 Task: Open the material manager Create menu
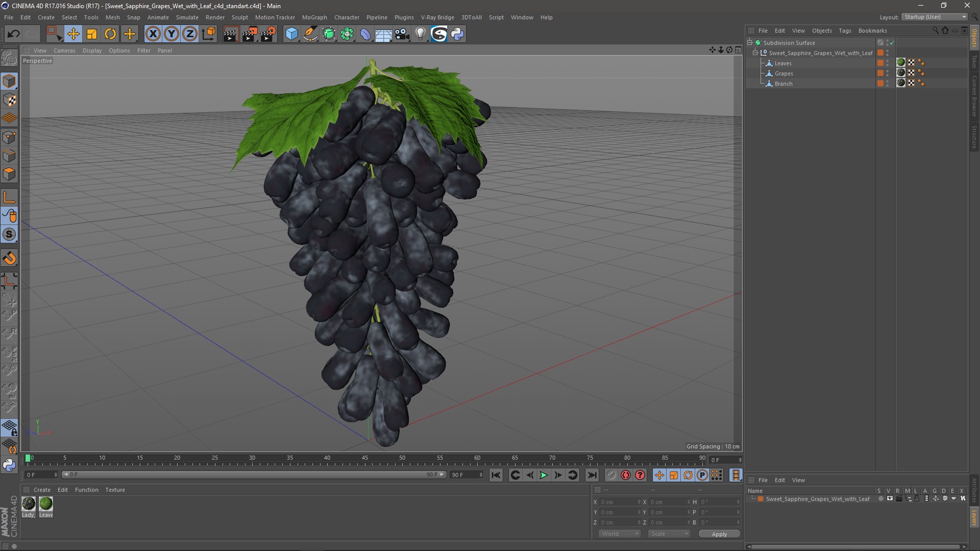point(42,490)
